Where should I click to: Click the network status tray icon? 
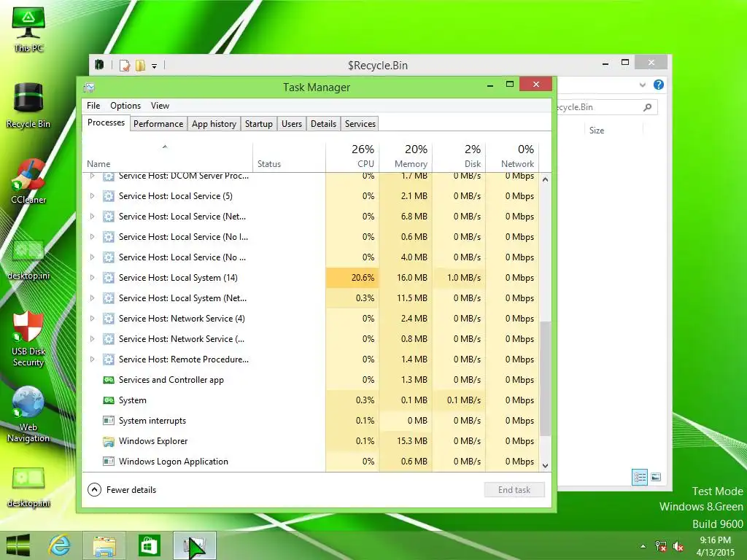(660, 546)
